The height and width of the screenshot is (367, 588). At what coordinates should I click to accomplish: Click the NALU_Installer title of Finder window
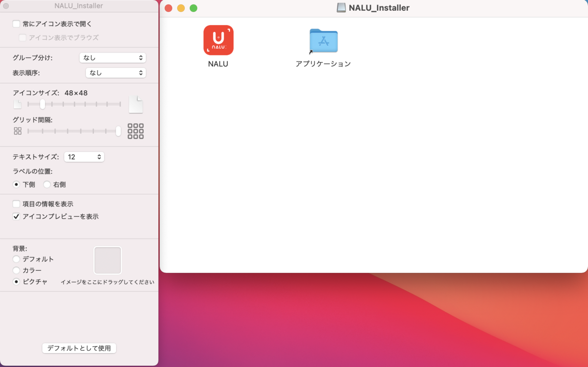[x=379, y=8]
